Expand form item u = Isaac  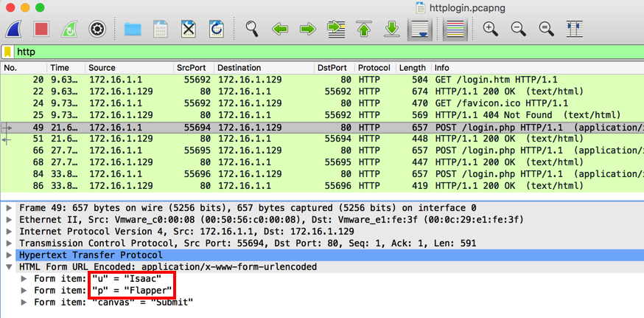[24, 280]
